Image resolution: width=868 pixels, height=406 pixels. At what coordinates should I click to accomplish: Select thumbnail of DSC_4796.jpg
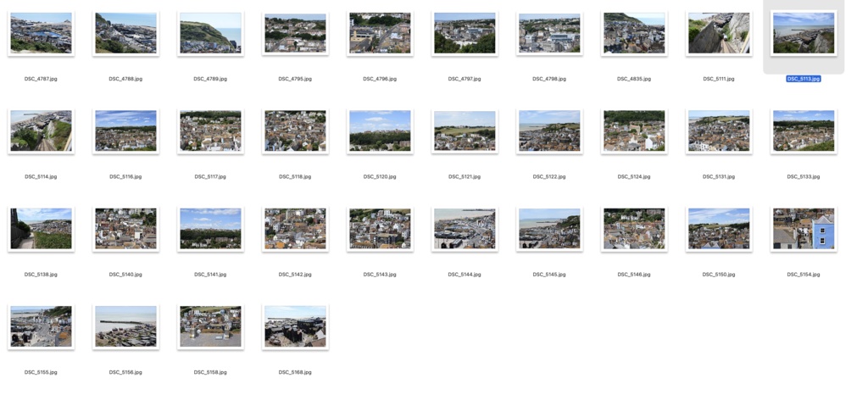[x=380, y=33]
